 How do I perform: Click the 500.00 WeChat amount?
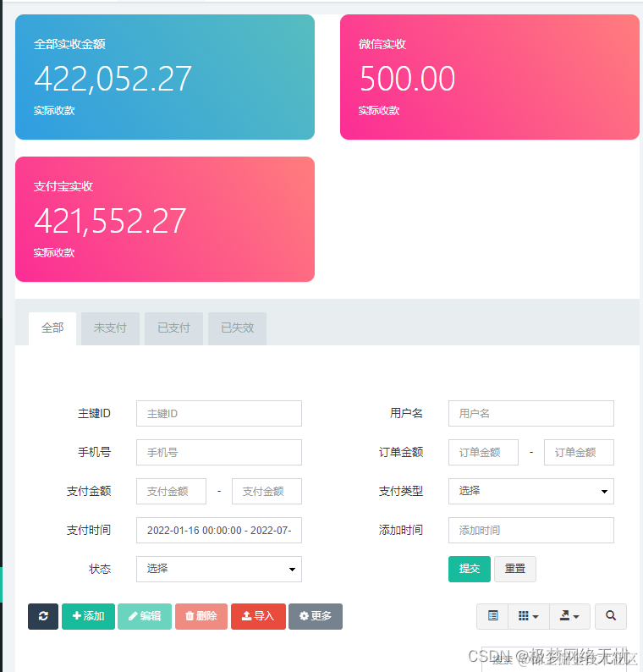point(408,79)
